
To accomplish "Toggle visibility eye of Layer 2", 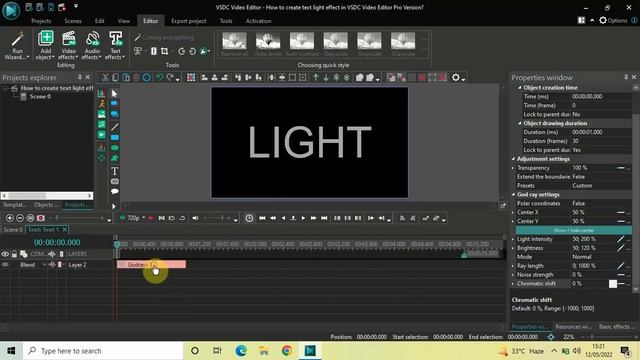I will point(5,265).
